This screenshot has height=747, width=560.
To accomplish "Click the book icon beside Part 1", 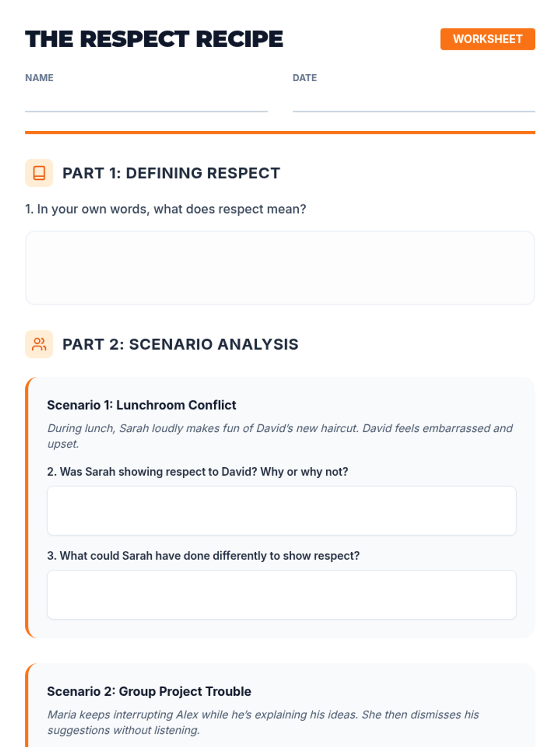I will pos(39,173).
